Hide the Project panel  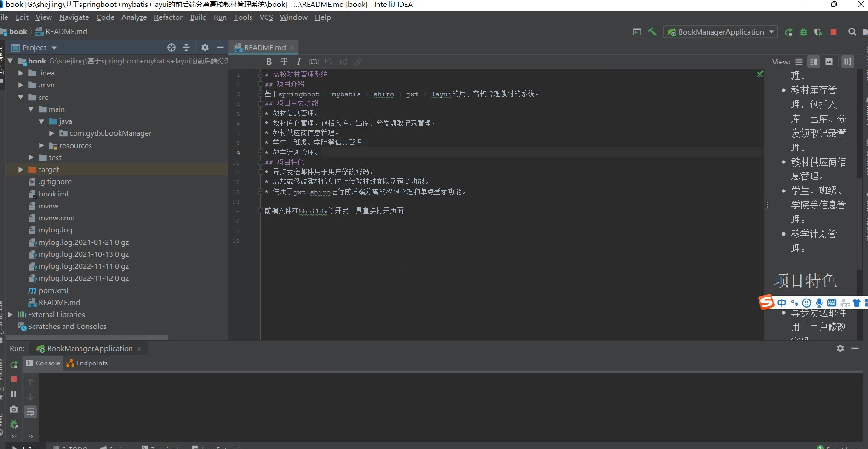(220, 47)
